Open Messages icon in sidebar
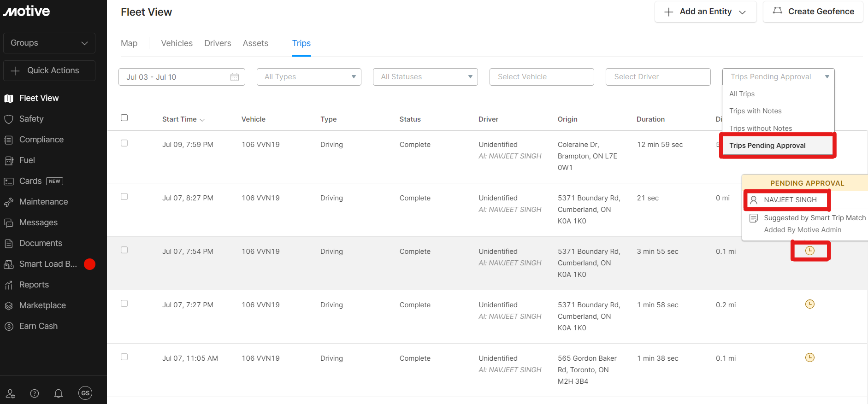Viewport: 868px width, 404px height. (x=9, y=222)
